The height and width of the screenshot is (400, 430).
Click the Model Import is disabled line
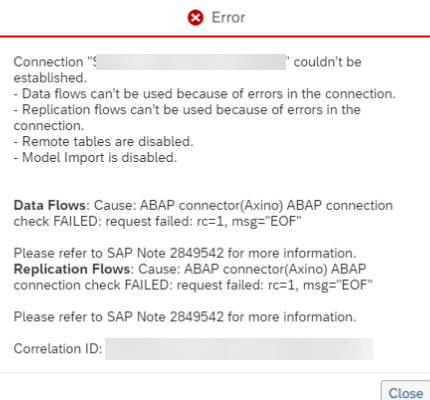(x=95, y=158)
